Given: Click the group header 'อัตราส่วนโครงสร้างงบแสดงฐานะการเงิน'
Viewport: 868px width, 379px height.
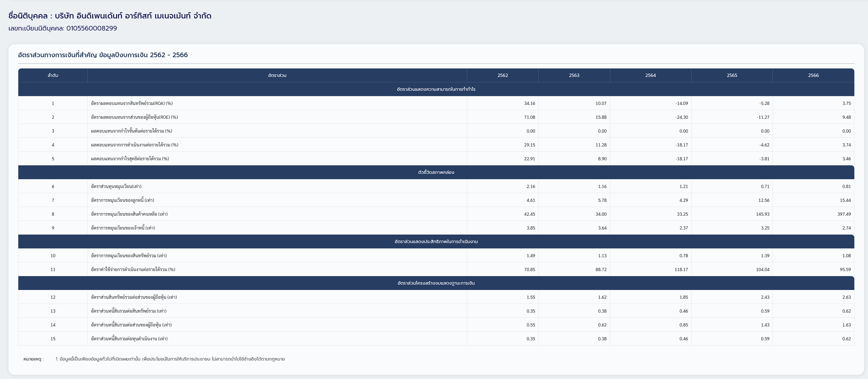Looking at the screenshot, I should tap(436, 283).
